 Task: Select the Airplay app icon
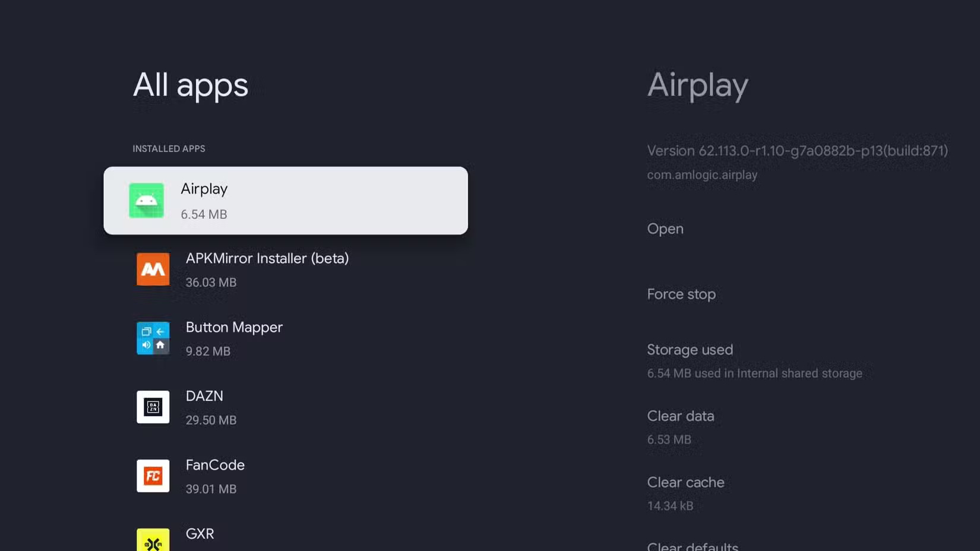(x=146, y=201)
